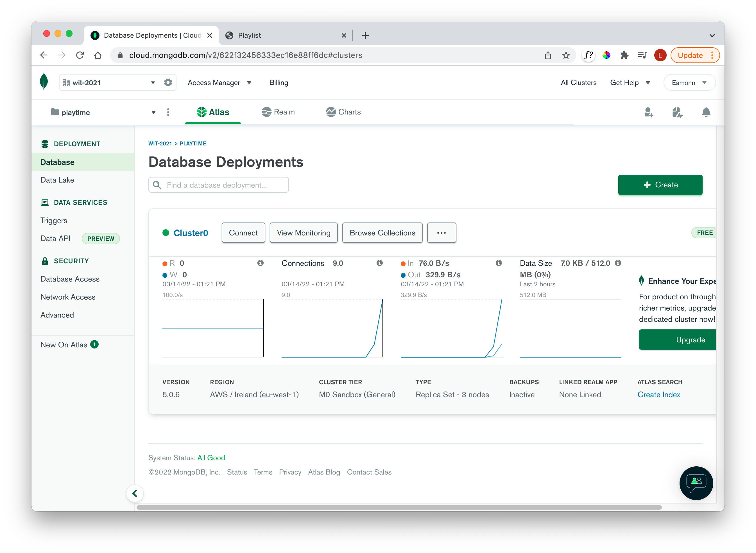Click View Monitoring button

tap(304, 233)
